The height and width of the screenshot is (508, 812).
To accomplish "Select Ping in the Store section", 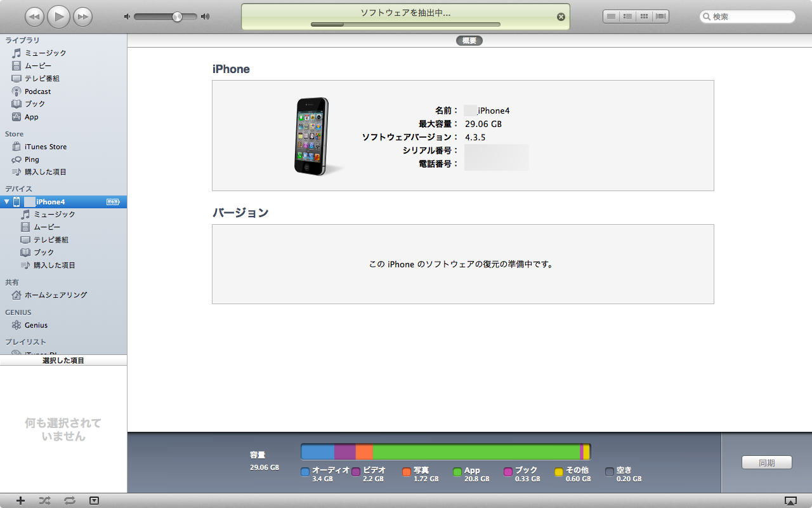I will coord(32,159).
